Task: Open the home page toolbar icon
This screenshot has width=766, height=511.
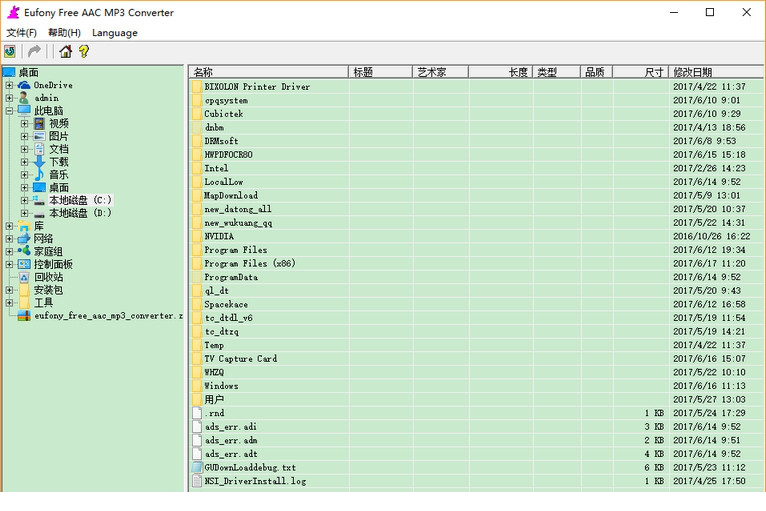Action: 65,51
